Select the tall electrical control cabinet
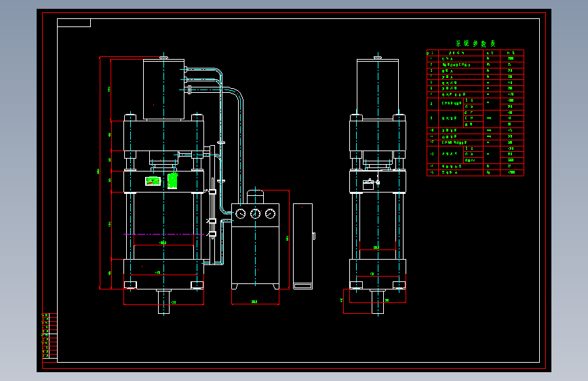This screenshot has height=381, width=588. (302, 245)
